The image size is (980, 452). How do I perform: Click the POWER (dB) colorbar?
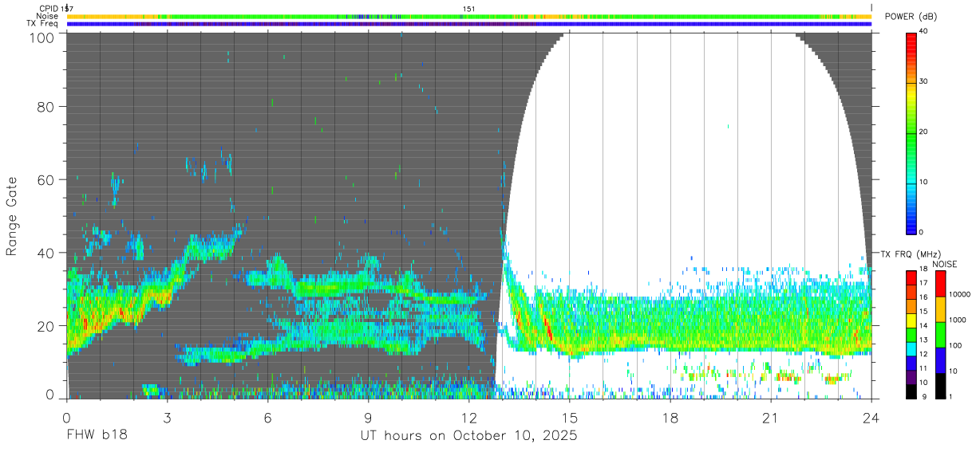coord(911,132)
